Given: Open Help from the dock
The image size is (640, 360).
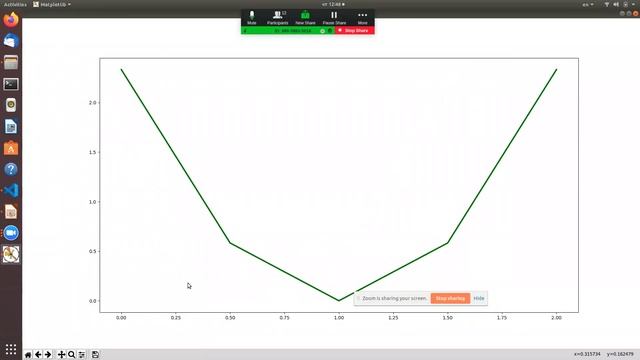Looking at the screenshot, I should (x=11, y=169).
